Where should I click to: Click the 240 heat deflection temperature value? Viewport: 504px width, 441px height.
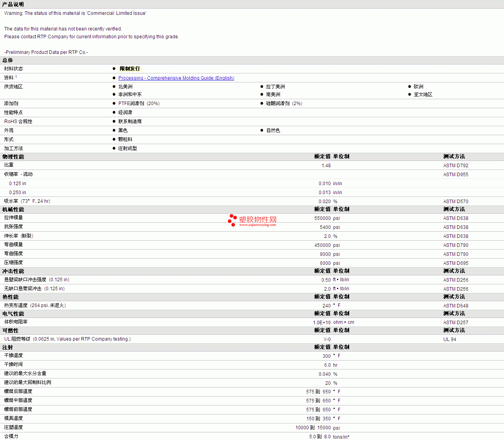click(327, 306)
